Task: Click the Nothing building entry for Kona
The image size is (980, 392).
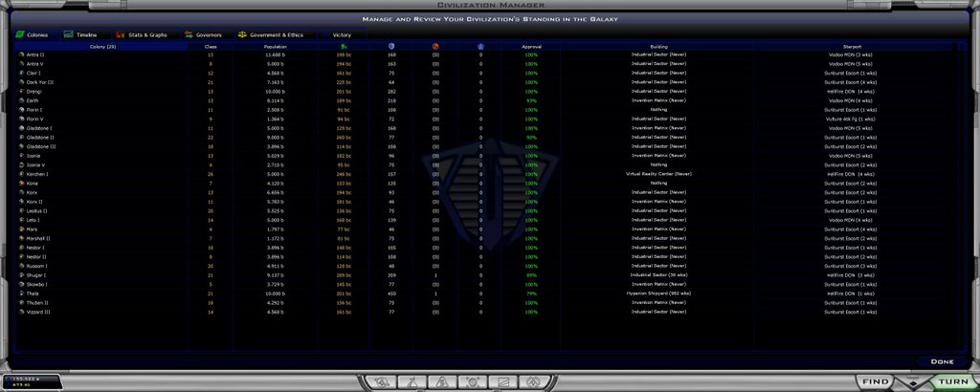Action: 658,184
